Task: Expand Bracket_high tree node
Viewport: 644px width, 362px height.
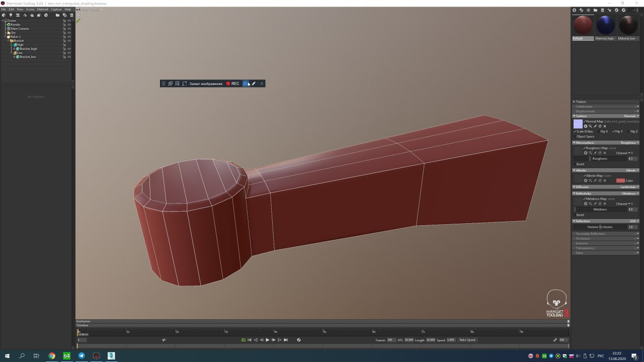Action: (14, 49)
